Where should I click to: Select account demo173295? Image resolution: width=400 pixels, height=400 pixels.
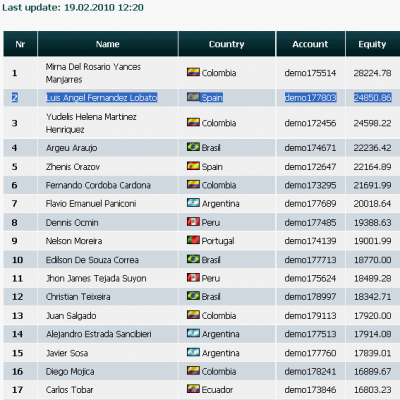[310, 185]
